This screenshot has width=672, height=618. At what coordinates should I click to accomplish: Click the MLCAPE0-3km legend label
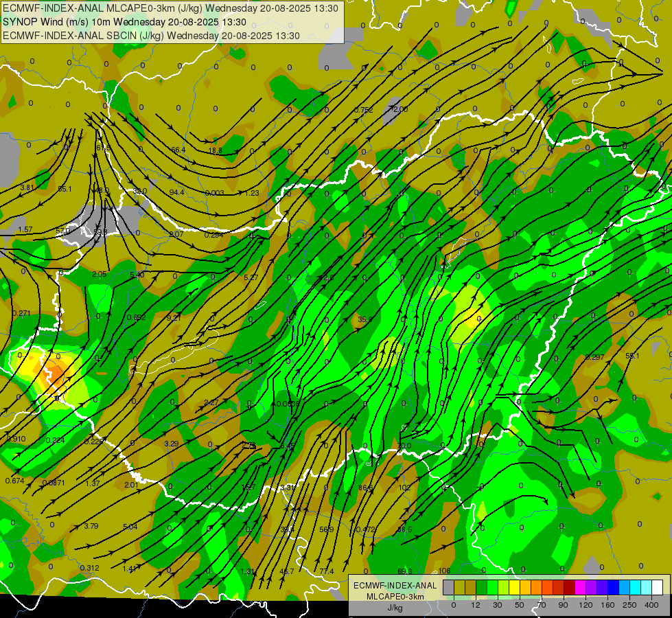[395, 597]
